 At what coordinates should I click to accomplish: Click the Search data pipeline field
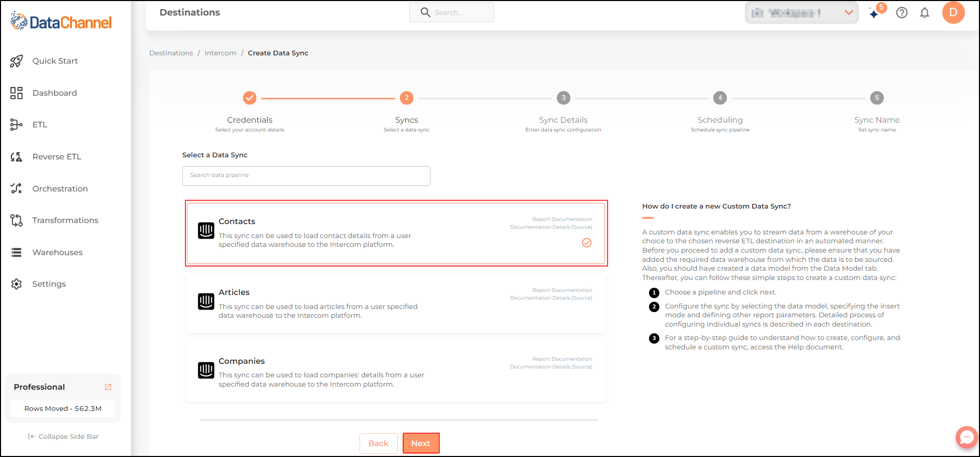click(306, 176)
